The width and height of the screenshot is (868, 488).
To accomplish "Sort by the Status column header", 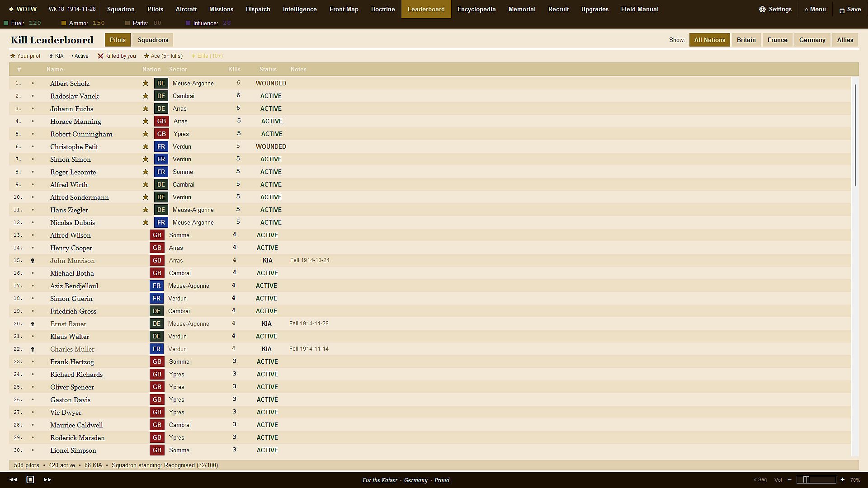I will (268, 69).
